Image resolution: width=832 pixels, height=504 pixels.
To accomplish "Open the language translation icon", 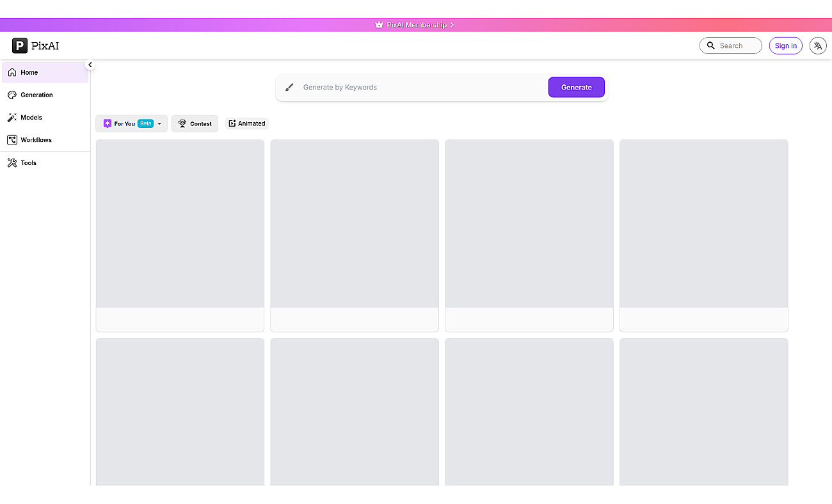I will (x=818, y=45).
